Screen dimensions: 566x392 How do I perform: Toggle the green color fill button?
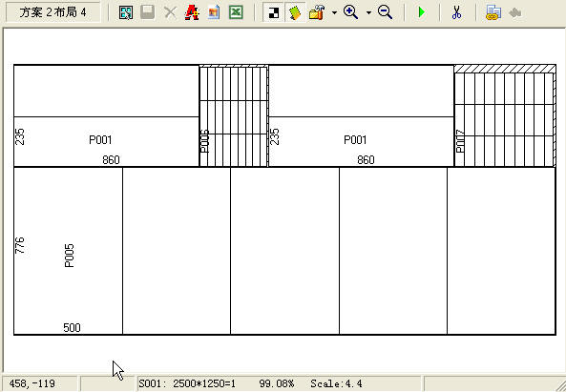[x=295, y=13]
